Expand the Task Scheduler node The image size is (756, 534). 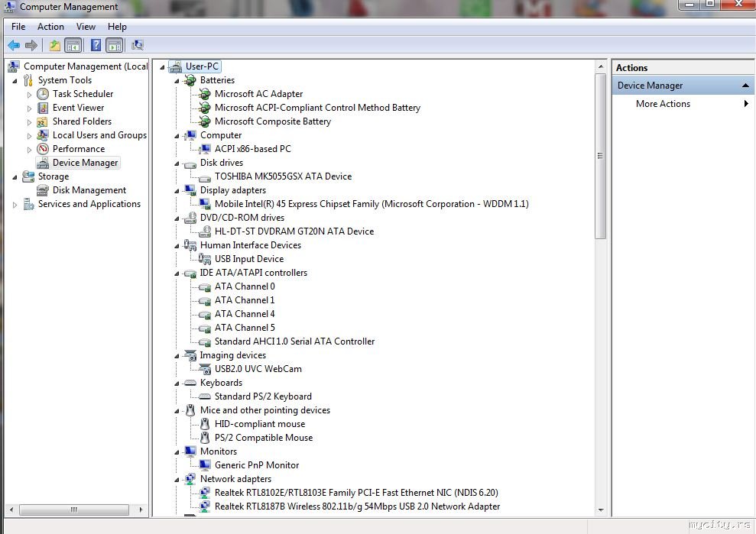click(29, 95)
